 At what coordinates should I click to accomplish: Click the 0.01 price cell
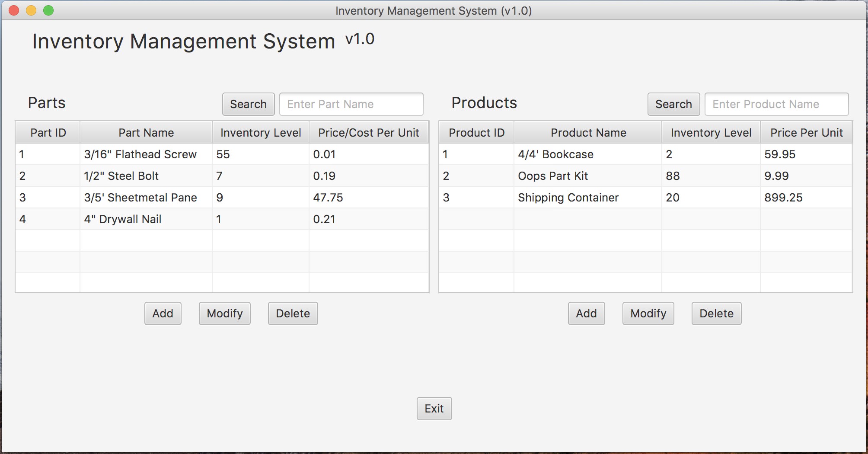(369, 154)
